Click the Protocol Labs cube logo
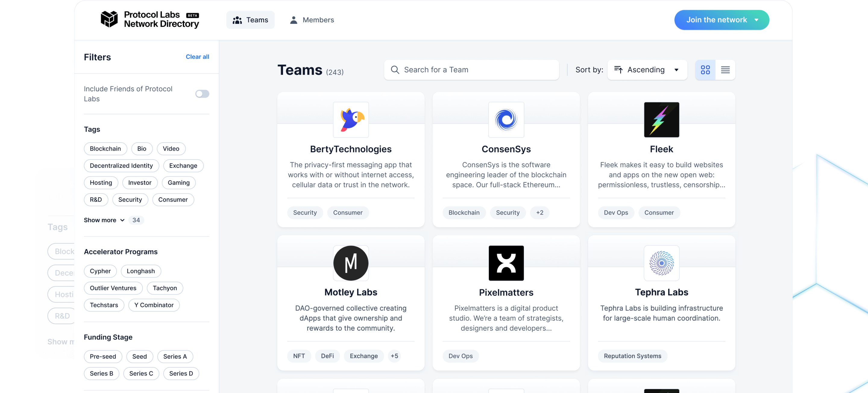This screenshot has height=393, width=868. (x=109, y=19)
